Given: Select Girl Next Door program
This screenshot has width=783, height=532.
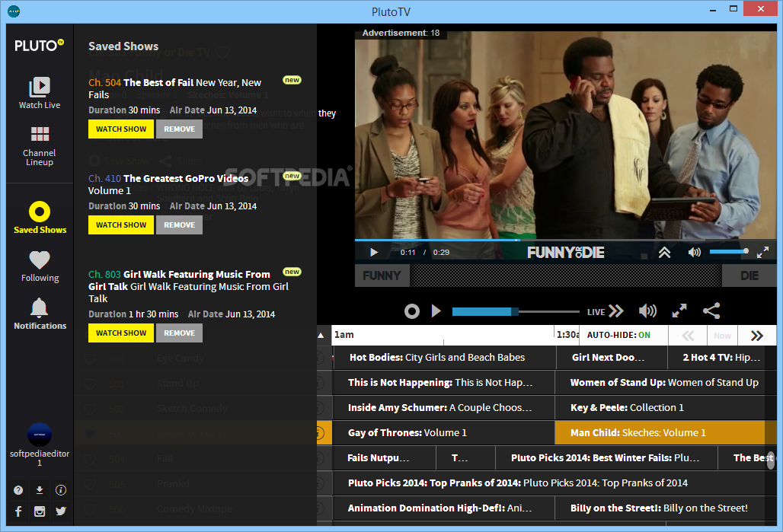Looking at the screenshot, I should coord(612,357).
